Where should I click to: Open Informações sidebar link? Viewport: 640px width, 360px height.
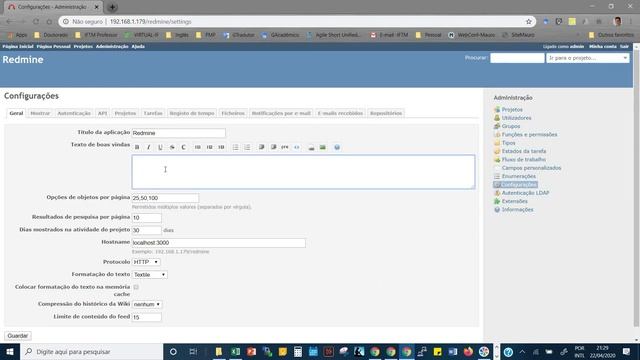pos(518,210)
